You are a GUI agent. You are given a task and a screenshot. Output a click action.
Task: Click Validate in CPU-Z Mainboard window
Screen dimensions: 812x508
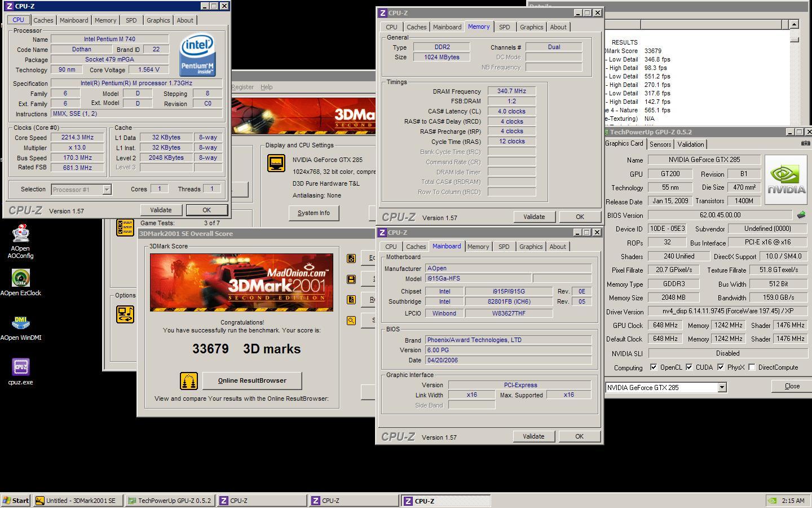(533, 436)
